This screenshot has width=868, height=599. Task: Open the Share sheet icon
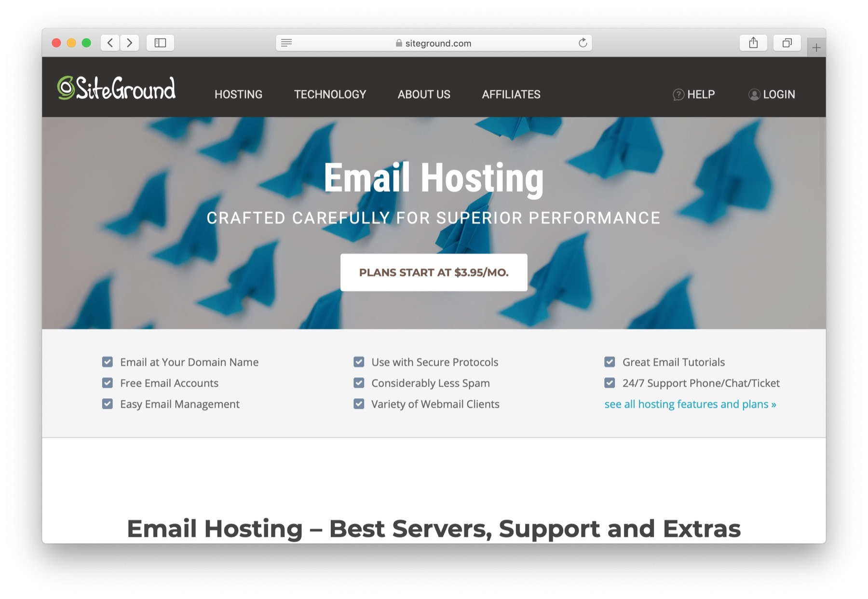point(753,43)
